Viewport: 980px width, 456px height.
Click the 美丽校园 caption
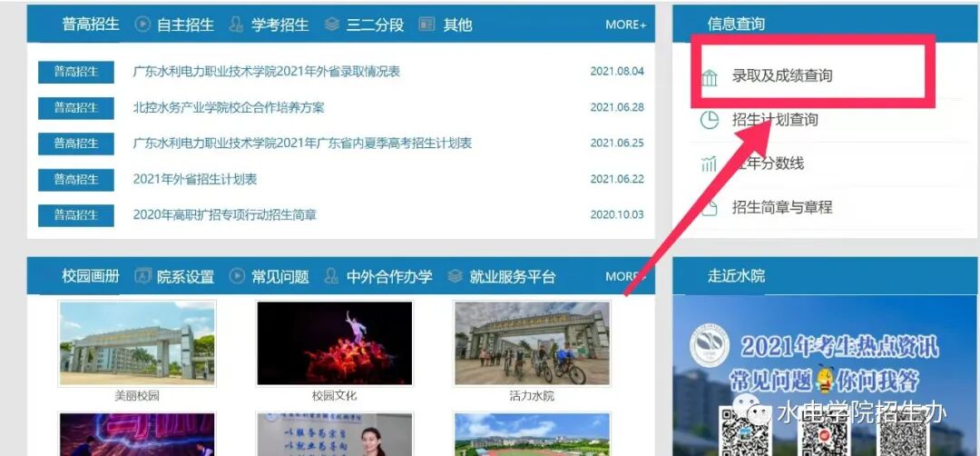(x=137, y=395)
